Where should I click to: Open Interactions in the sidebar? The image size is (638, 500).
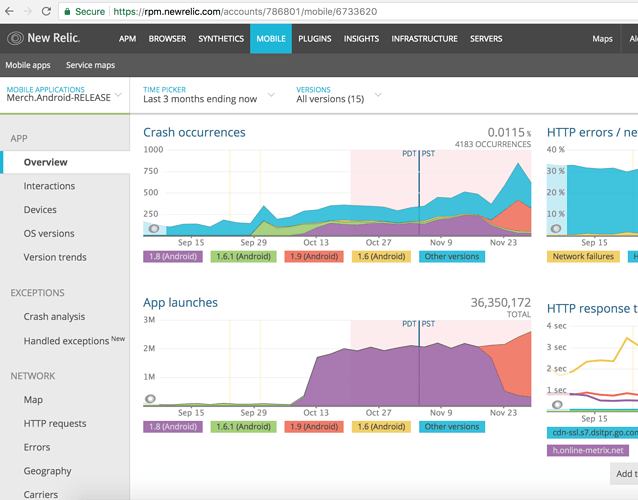tap(49, 186)
